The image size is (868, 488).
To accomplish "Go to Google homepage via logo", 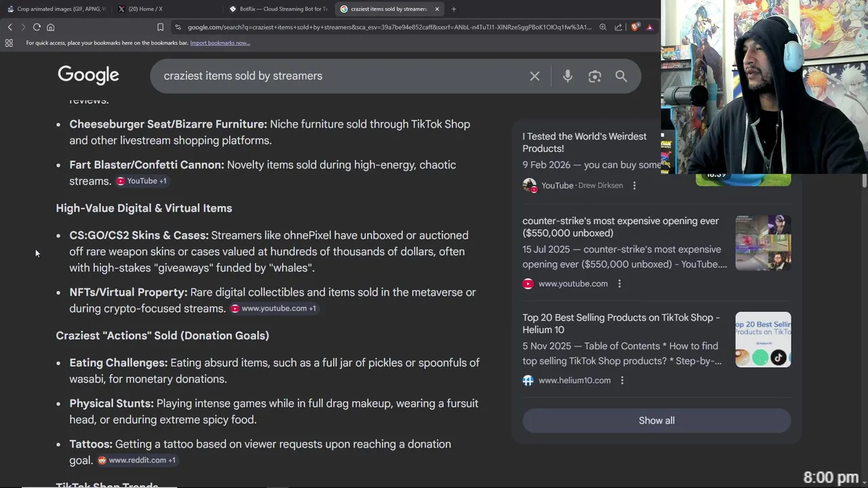I will pyautogui.click(x=88, y=75).
